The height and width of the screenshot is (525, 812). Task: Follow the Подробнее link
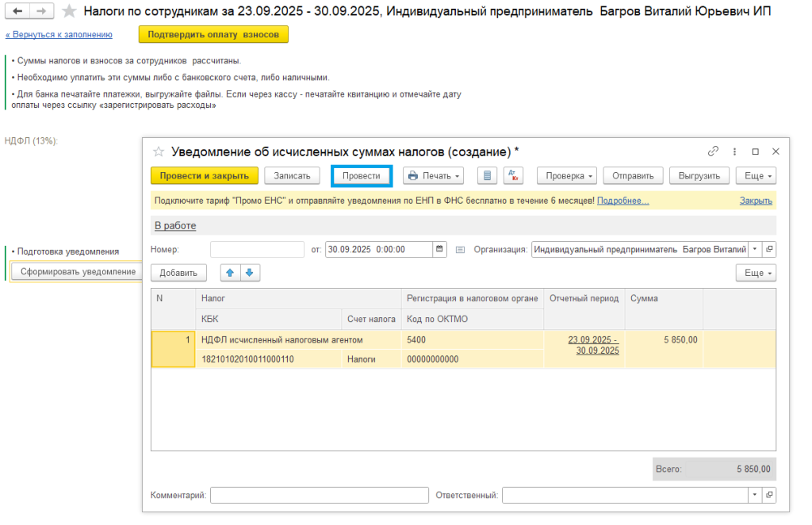pyautogui.click(x=622, y=201)
